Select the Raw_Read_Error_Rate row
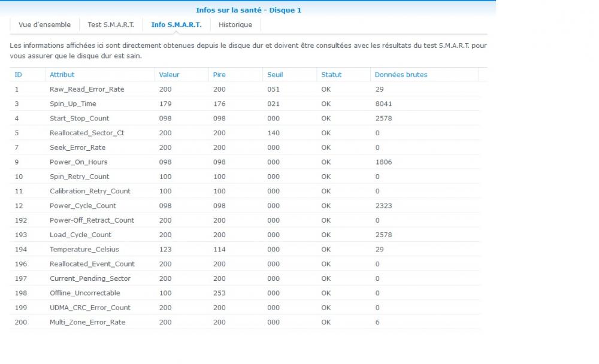This screenshot has width=599, height=364. coord(244,89)
